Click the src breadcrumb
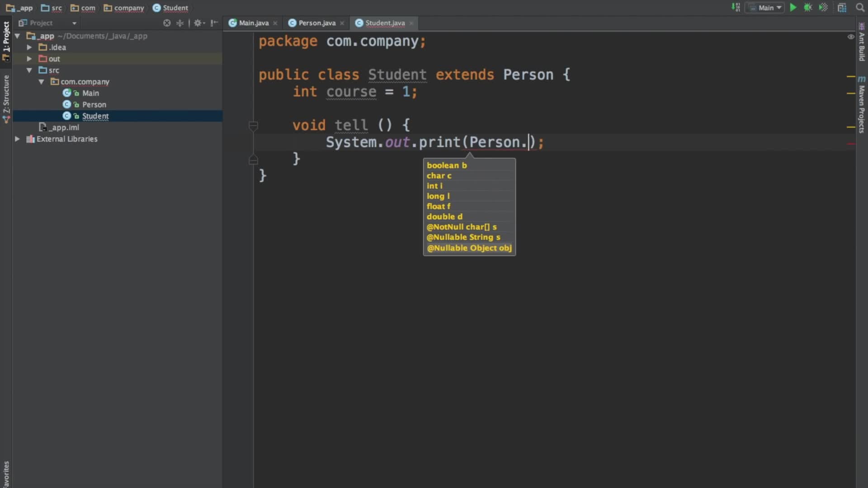The width and height of the screenshot is (868, 488). [x=52, y=8]
